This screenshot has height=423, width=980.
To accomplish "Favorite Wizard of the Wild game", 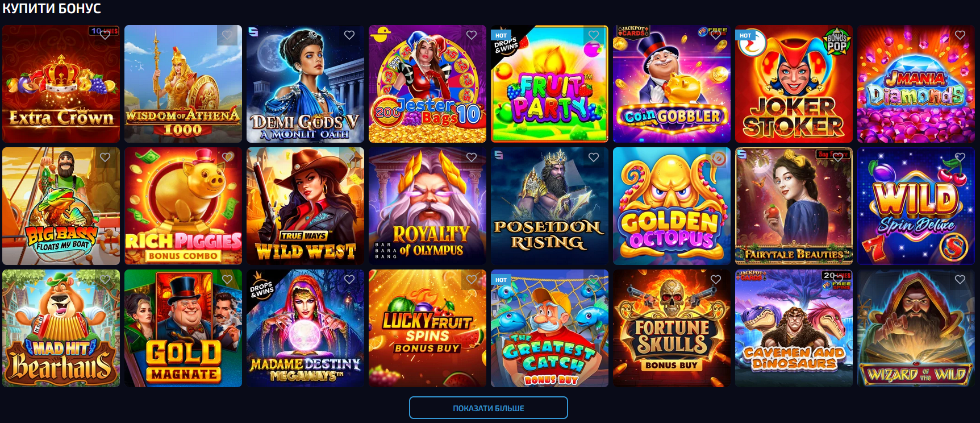I will pos(960,280).
